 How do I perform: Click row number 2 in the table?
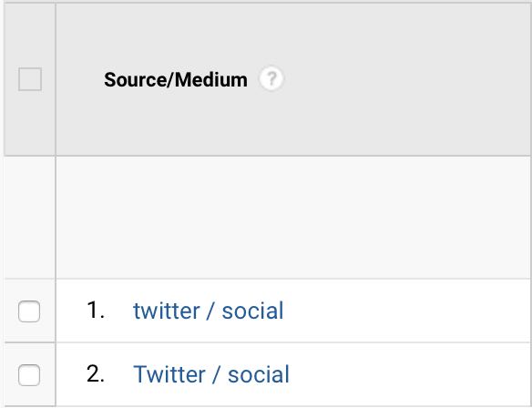point(95,373)
